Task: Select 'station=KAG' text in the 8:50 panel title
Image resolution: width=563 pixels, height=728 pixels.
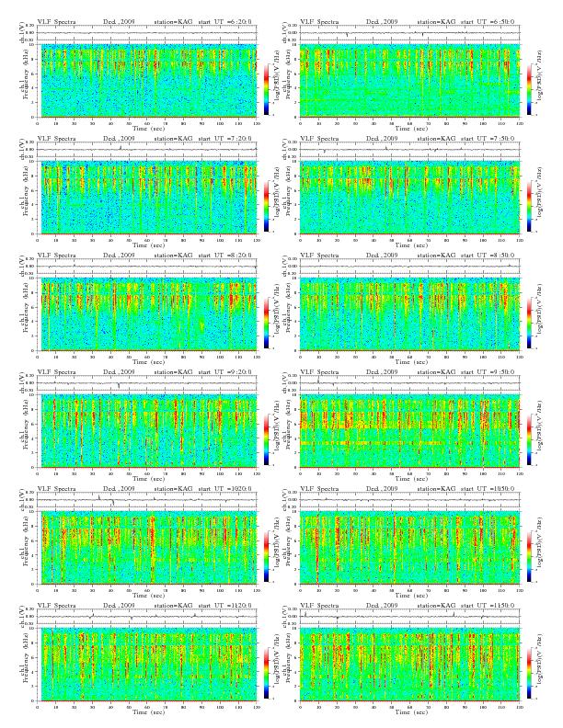Action: pos(436,256)
